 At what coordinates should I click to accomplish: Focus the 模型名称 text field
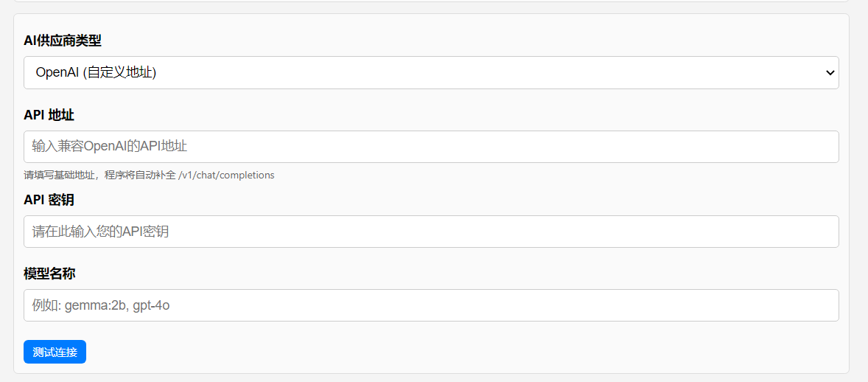point(431,305)
